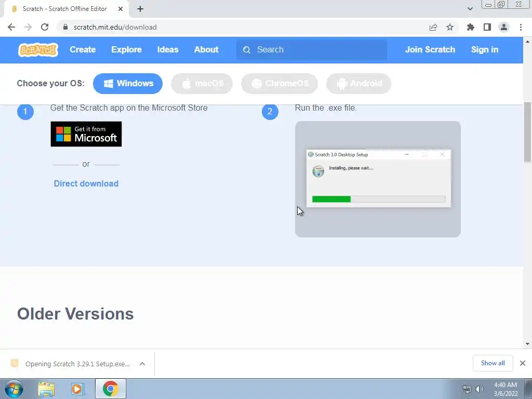Click the Older Versions heading
This screenshot has width=532, height=399.
tap(75, 314)
